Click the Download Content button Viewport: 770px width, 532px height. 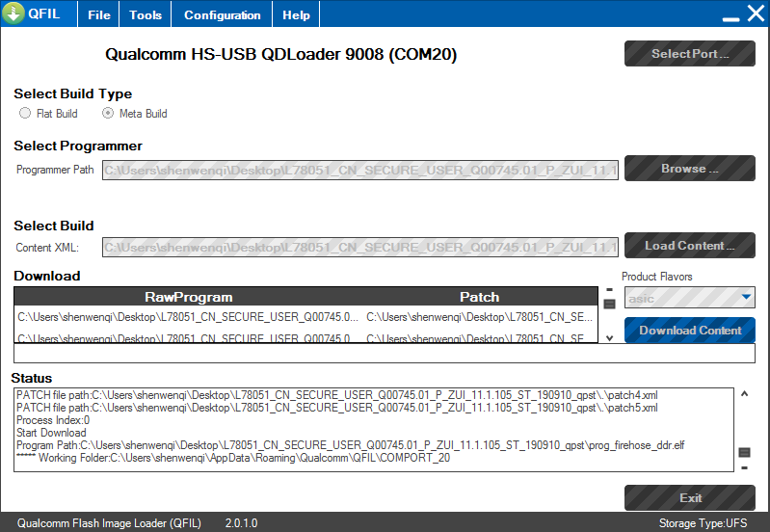pos(689,331)
